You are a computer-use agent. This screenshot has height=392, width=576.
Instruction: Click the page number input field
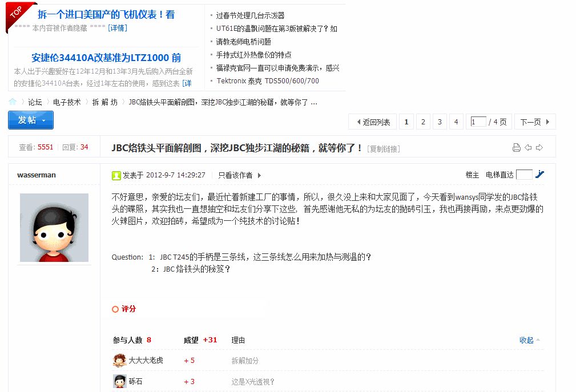[478, 122]
